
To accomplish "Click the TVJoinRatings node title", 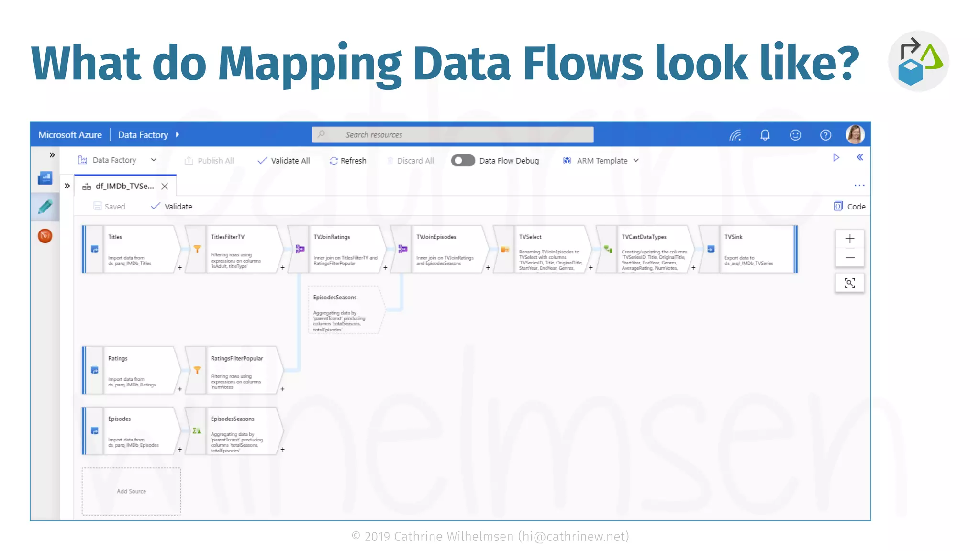I will pos(332,237).
